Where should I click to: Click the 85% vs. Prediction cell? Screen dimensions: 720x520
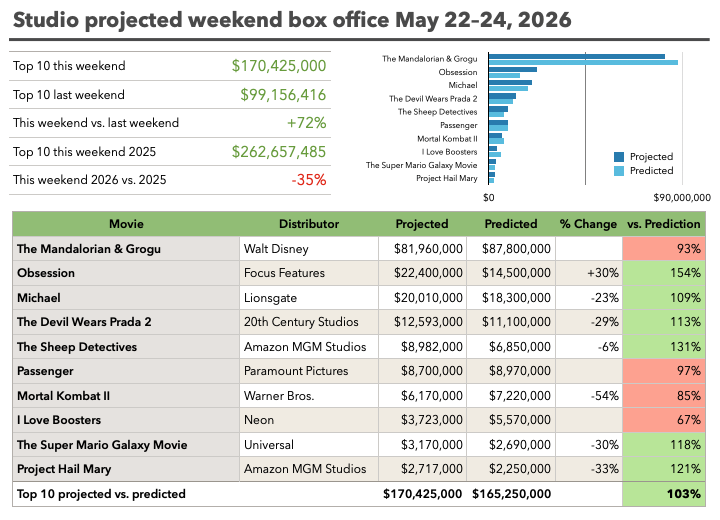click(x=664, y=396)
